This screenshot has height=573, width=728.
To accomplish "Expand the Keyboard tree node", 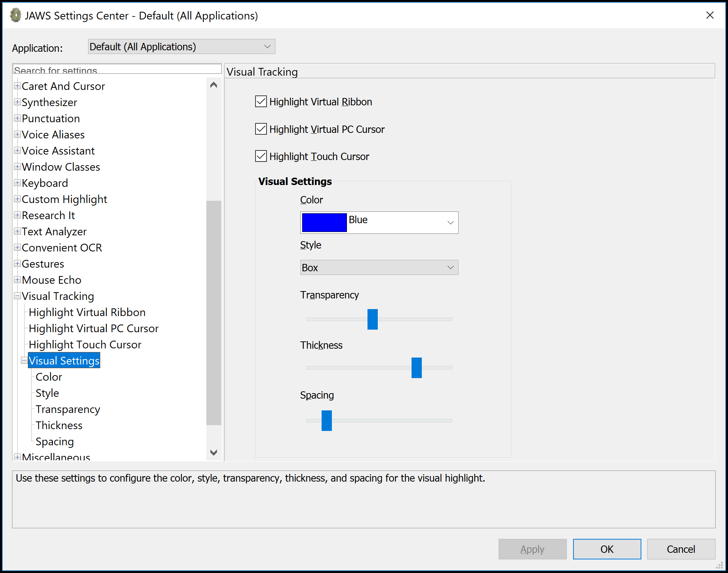I will 17,183.
